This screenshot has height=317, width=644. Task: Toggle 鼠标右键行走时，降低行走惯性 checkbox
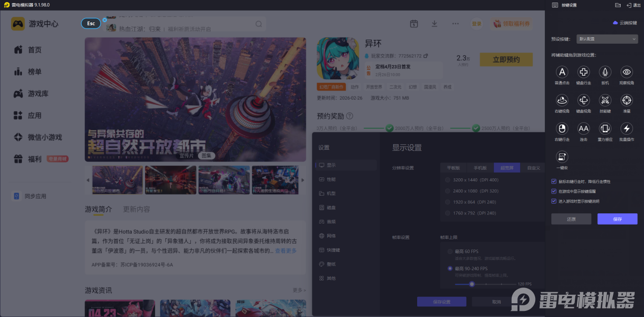[x=554, y=181]
